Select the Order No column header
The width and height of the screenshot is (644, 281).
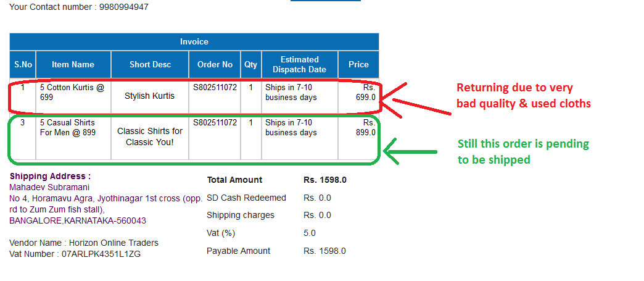pos(215,64)
